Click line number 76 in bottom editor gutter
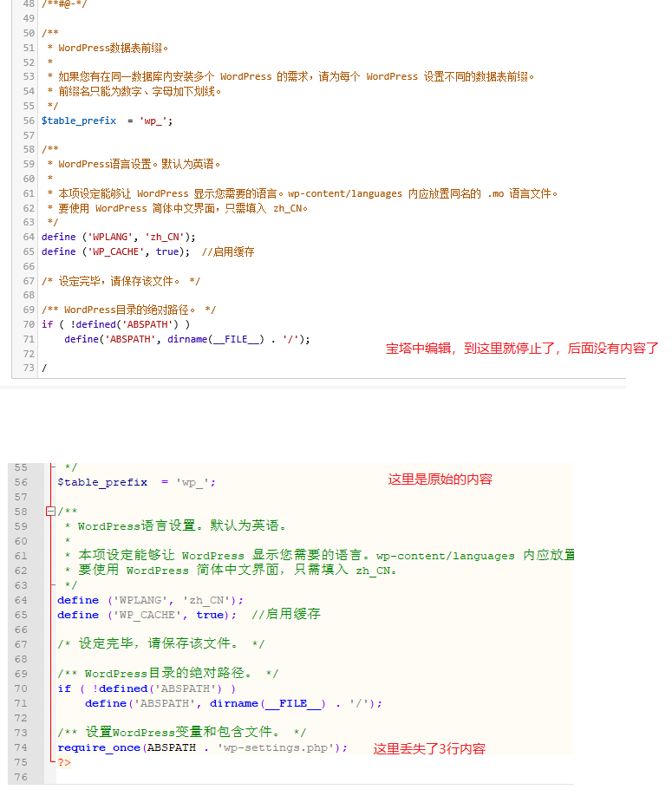 coord(21,777)
